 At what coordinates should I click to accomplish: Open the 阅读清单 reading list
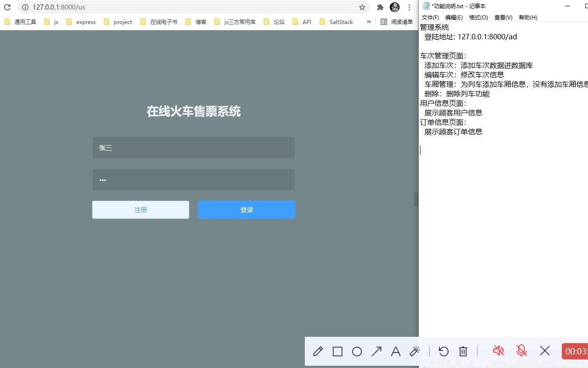(x=397, y=22)
